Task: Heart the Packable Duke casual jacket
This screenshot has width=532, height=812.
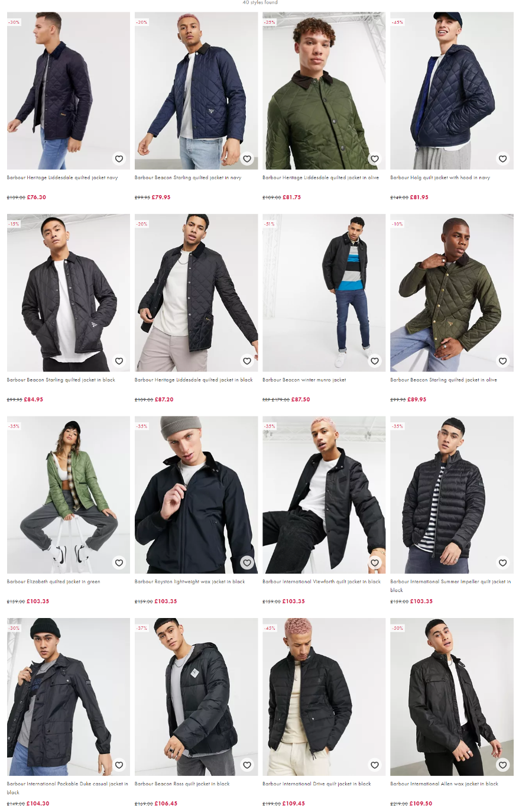Action: point(119,765)
